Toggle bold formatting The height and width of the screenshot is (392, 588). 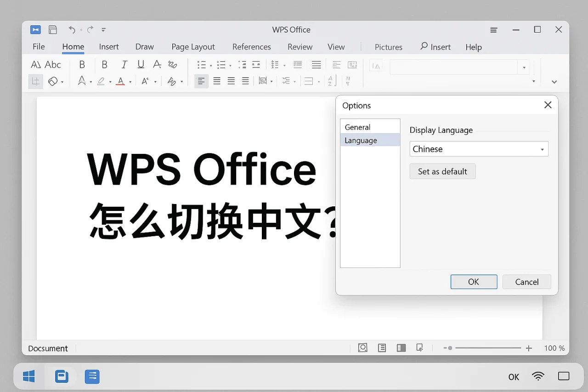point(104,64)
